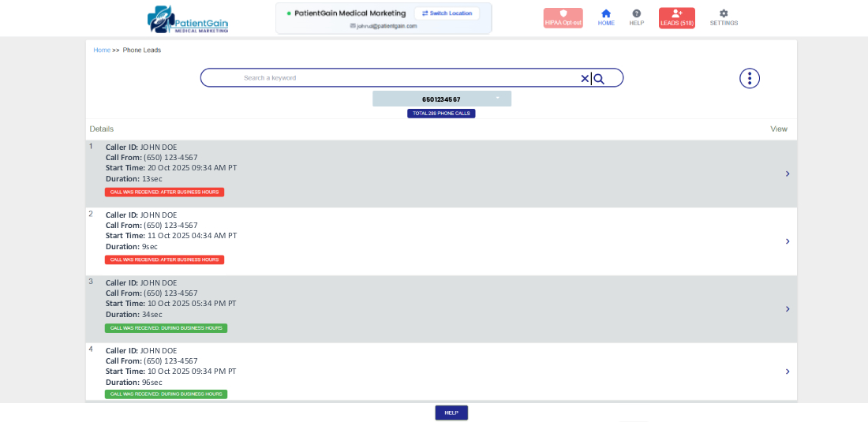Click Start Time 11 Oct 2025 text
868x422 pixels.
coord(171,236)
